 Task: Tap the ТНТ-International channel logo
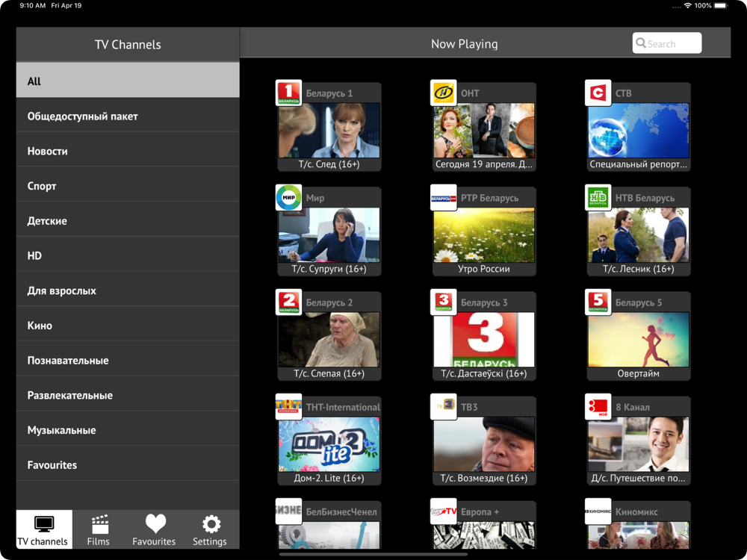click(x=288, y=407)
